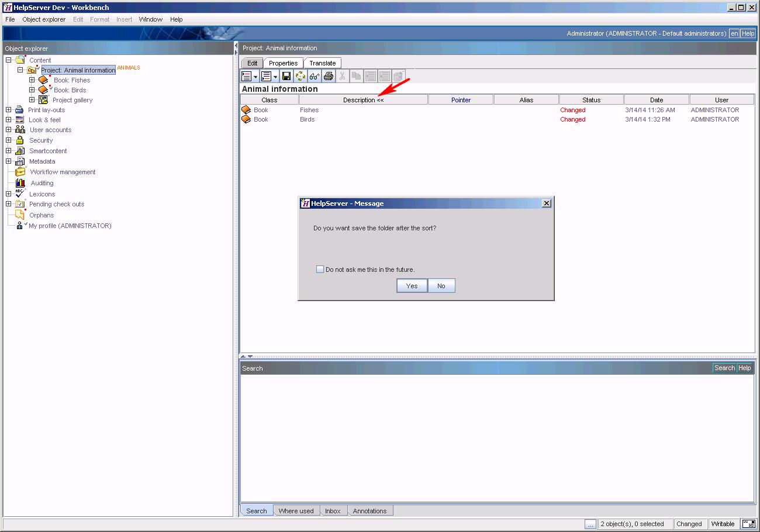Tick 'Do not ask me this in the future'

(320, 270)
